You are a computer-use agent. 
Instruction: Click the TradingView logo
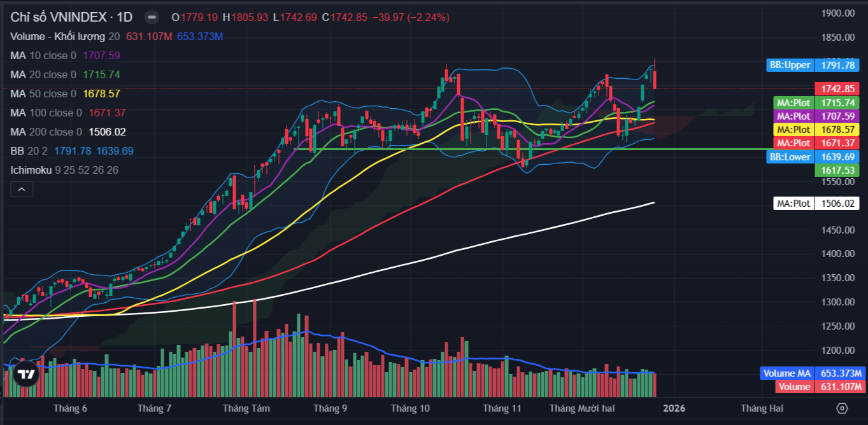(25, 375)
